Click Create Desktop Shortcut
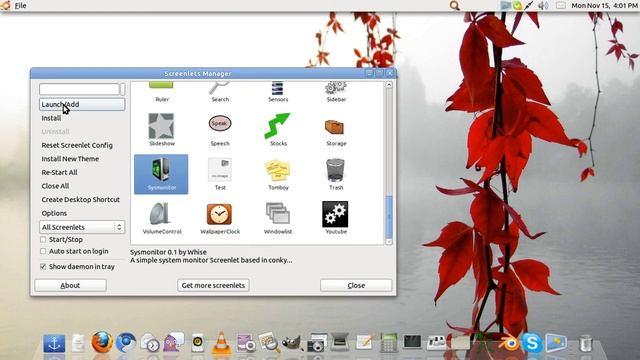Viewport: 640px width, 360px height. (80, 200)
